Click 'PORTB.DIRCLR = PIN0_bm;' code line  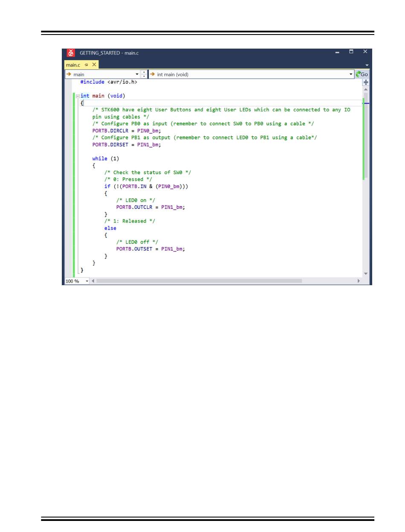pyautogui.click(x=127, y=130)
